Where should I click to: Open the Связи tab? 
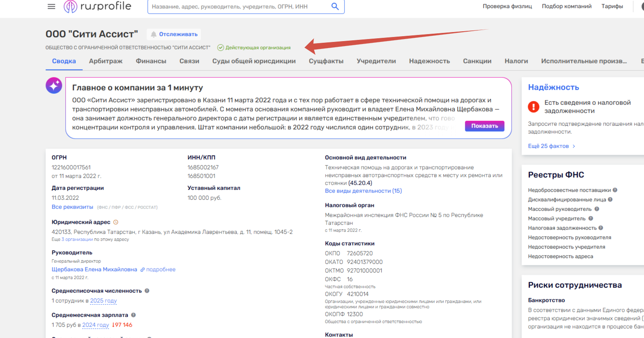189,61
